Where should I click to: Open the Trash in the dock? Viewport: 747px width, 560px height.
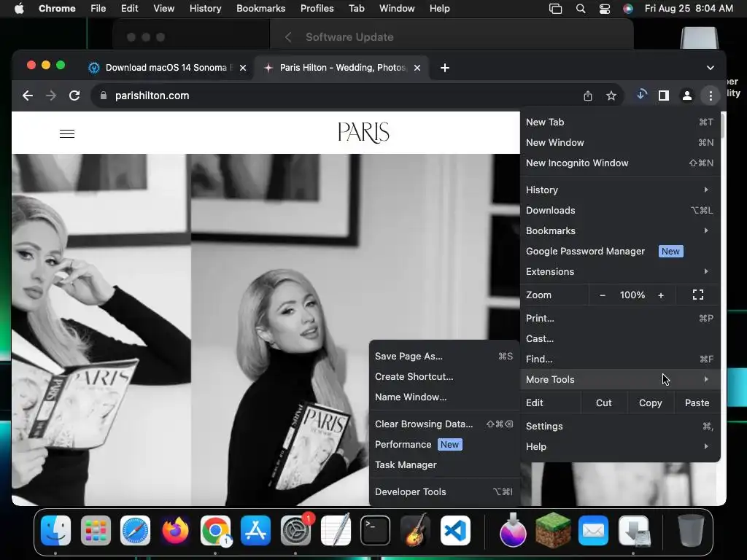691,531
